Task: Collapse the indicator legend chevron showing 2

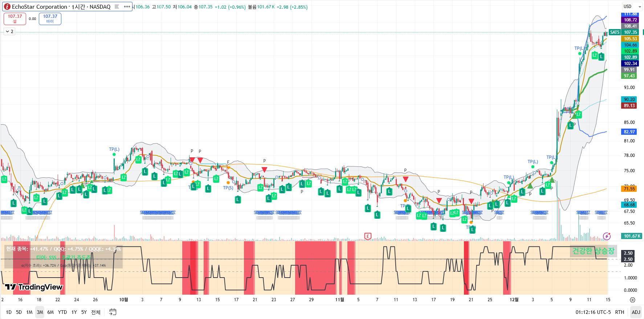Action: pyautogui.click(x=9, y=32)
